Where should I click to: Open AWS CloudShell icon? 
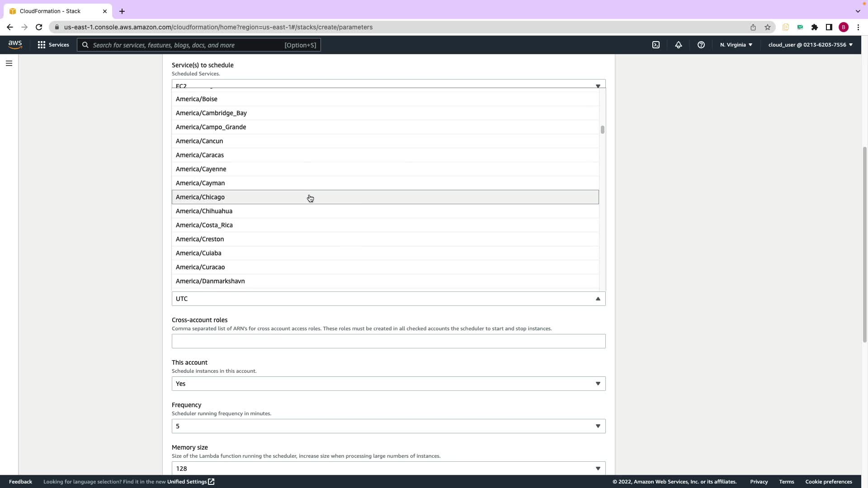pyautogui.click(x=656, y=45)
